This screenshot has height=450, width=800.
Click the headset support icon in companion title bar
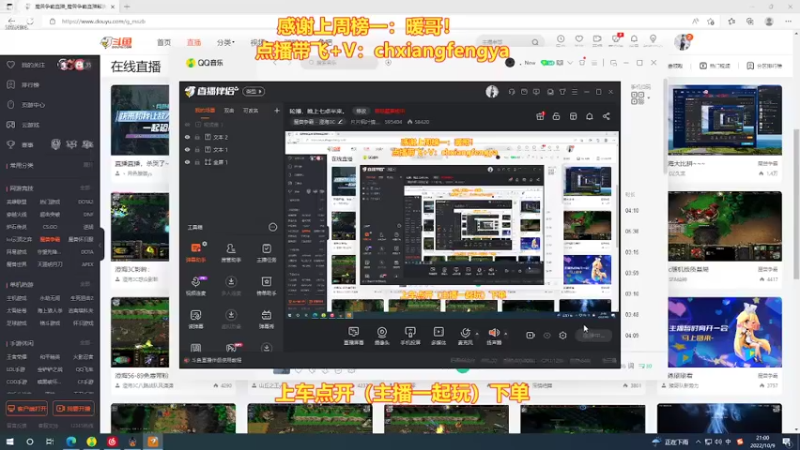[x=512, y=92]
